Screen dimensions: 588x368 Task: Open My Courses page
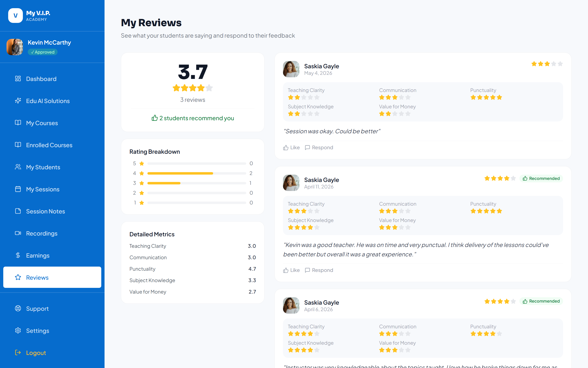pyautogui.click(x=52, y=123)
